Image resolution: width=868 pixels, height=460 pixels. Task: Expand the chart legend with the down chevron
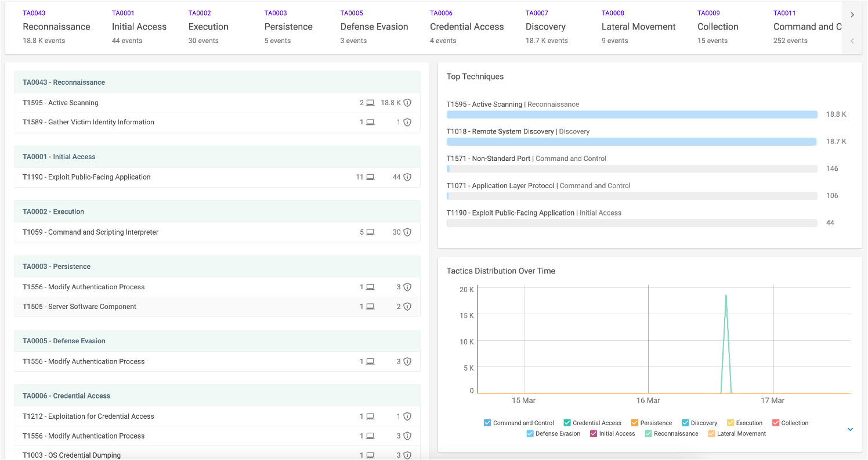[850, 429]
